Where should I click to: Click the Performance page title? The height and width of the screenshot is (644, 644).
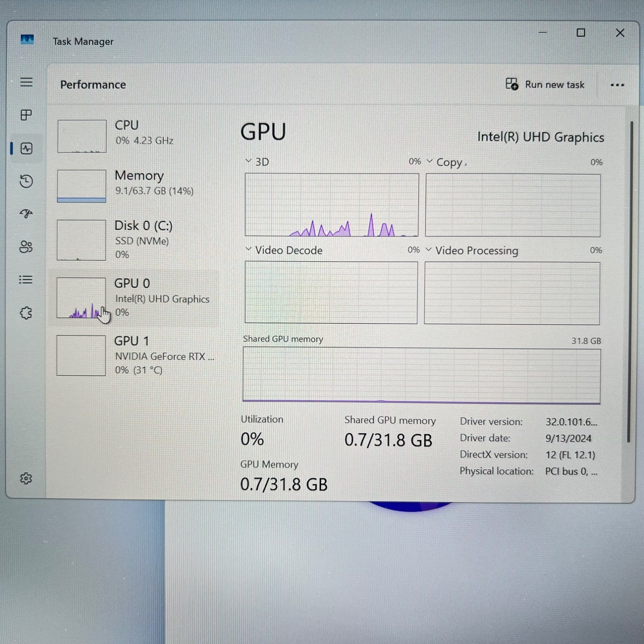click(x=93, y=85)
